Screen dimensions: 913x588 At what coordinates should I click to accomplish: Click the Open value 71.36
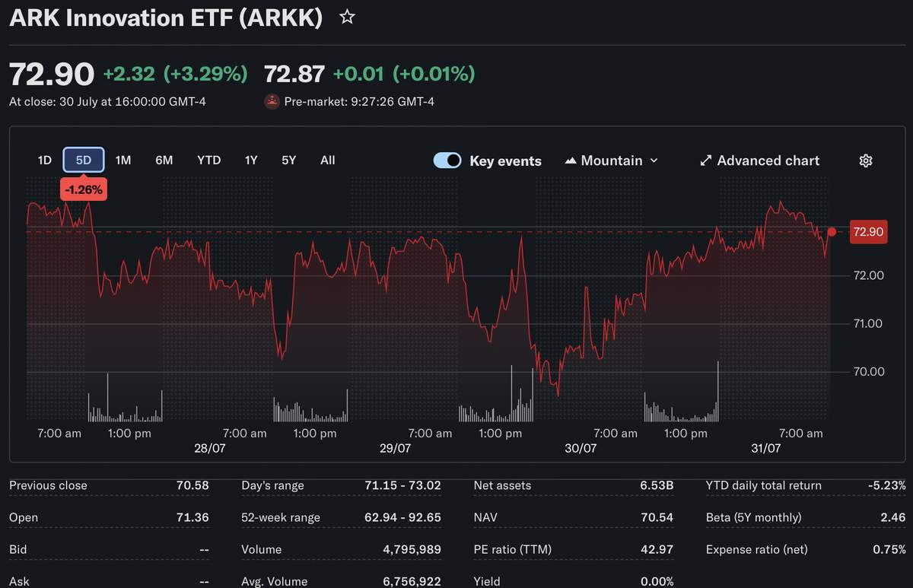click(192, 517)
